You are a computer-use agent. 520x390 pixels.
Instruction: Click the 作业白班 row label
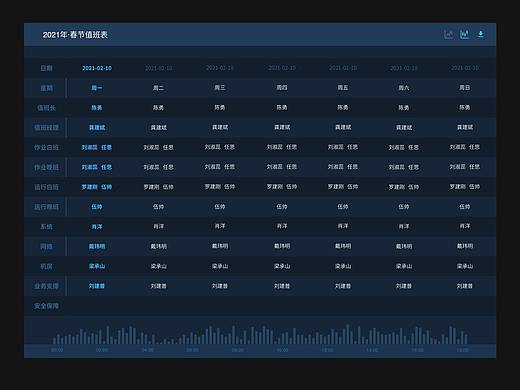46,147
